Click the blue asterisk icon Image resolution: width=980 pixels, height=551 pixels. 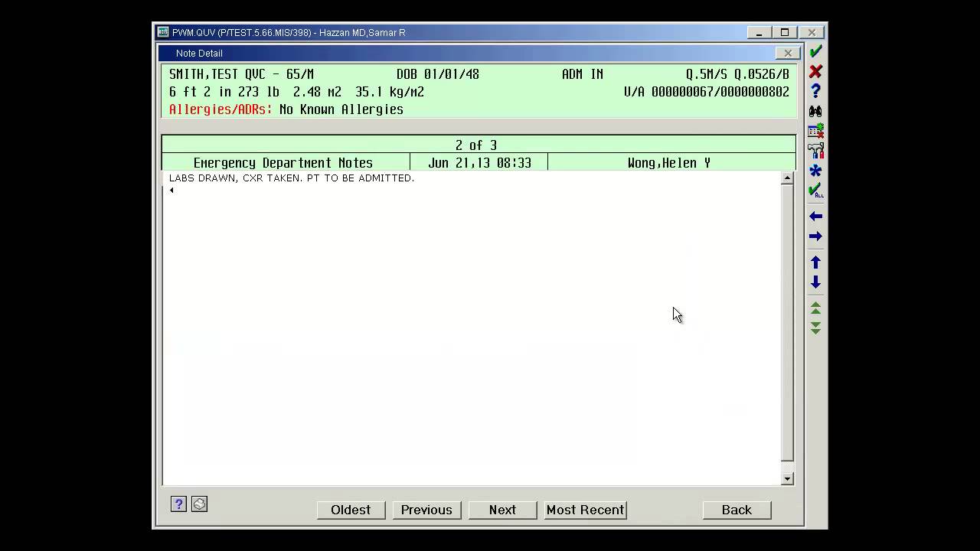click(815, 170)
